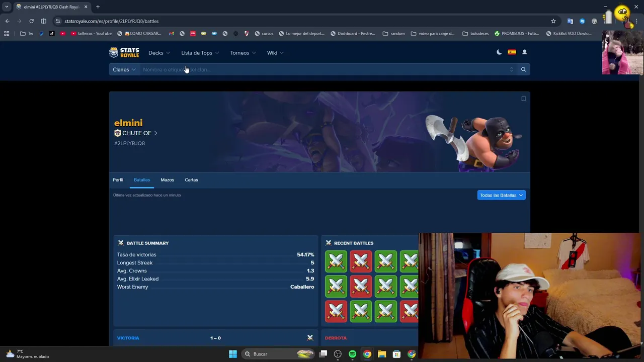This screenshot has height=362, width=644.
Task: Click the search magnifier button
Action: [523, 69]
